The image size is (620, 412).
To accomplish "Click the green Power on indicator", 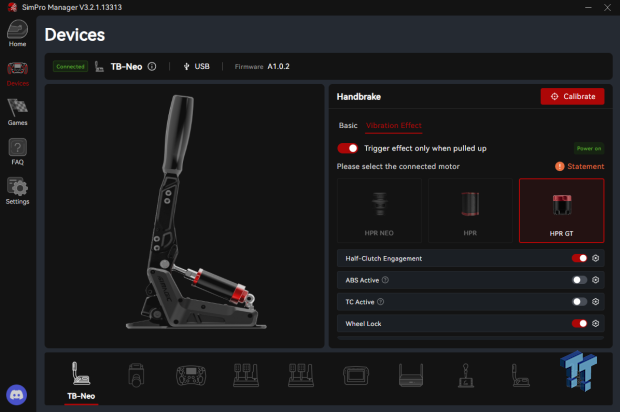I will pos(589,148).
